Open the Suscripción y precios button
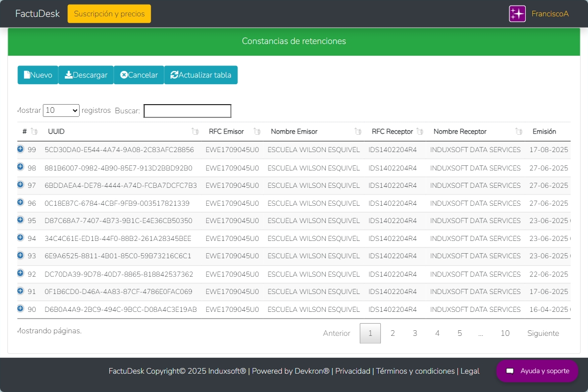The height and width of the screenshot is (392, 588). pos(109,14)
